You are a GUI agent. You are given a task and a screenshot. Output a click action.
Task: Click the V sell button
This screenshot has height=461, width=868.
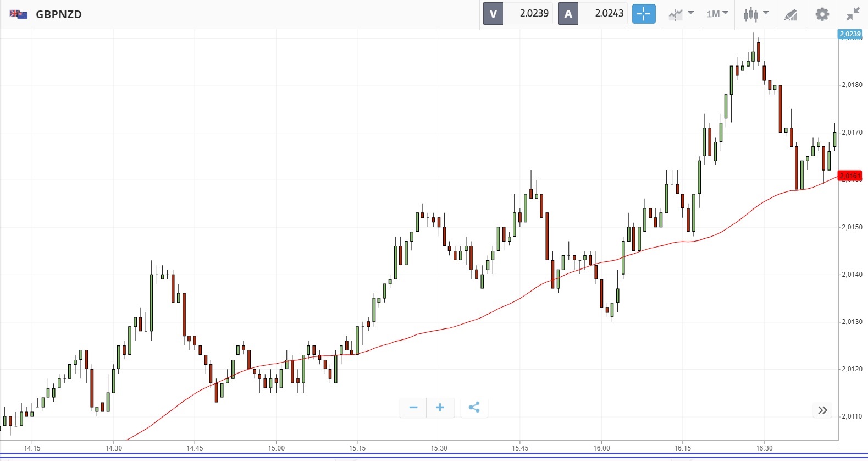(493, 14)
